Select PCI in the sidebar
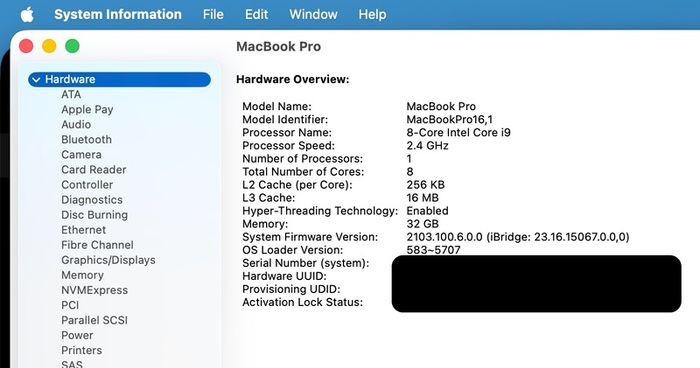 click(x=70, y=305)
